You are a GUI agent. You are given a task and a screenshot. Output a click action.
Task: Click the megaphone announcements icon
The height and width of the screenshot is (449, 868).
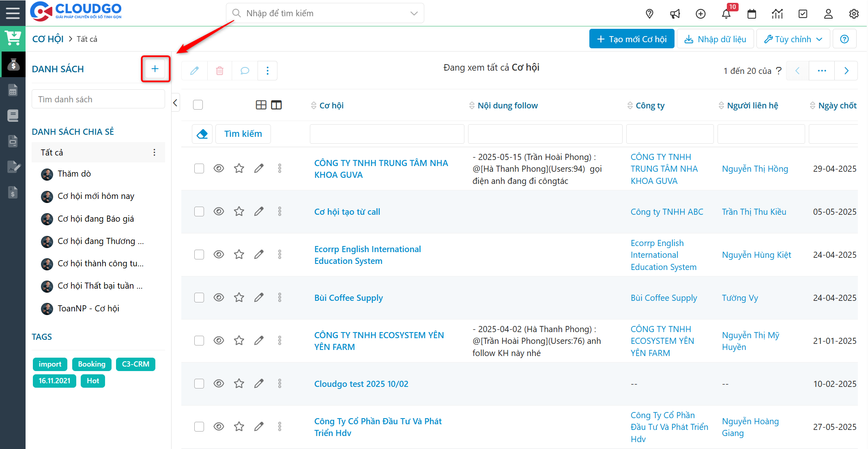point(675,14)
